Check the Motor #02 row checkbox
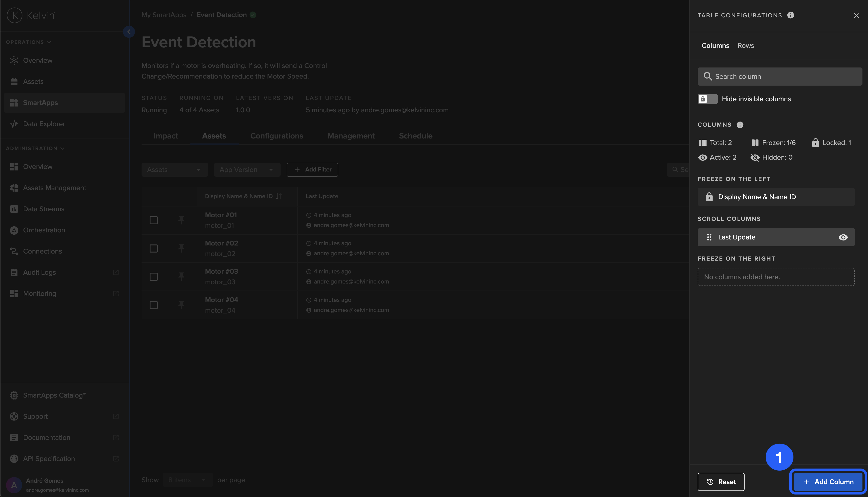The width and height of the screenshot is (868, 497). coord(154,248)
